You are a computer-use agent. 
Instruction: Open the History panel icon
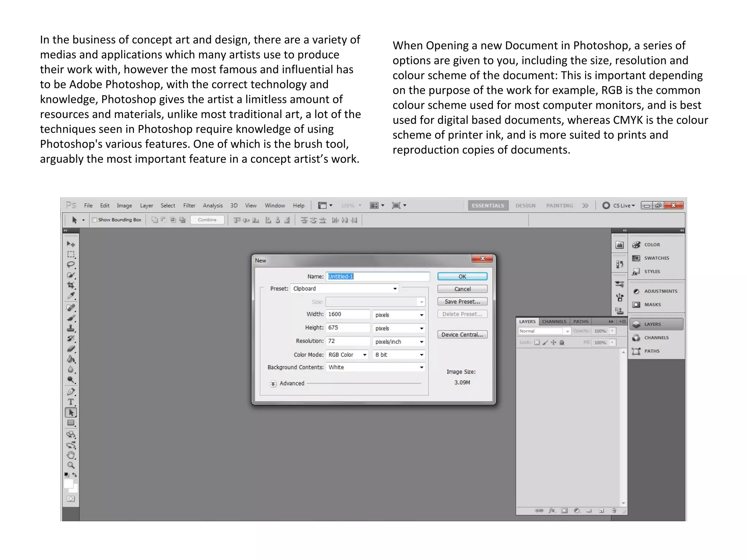point(619,264)
